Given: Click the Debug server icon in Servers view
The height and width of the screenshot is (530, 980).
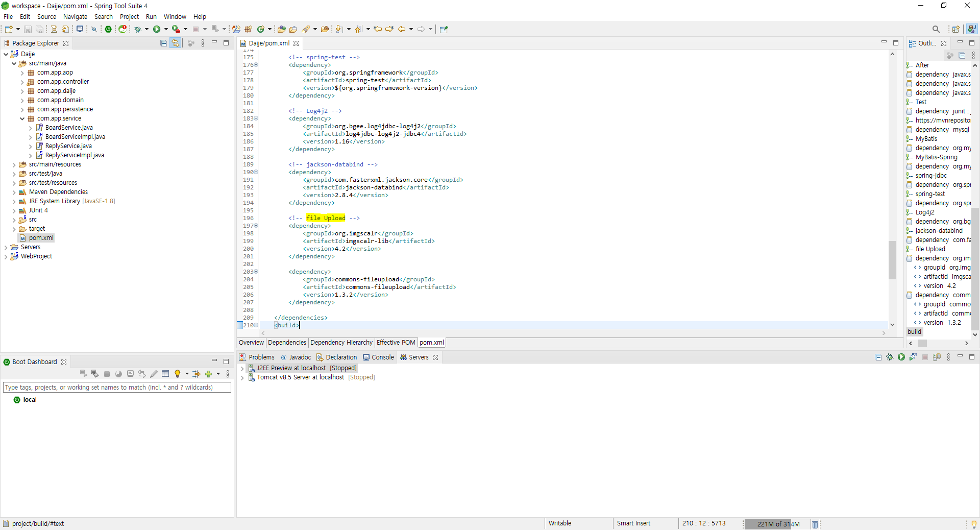Looking at the screenshot, I should click(x=890, y=357).
